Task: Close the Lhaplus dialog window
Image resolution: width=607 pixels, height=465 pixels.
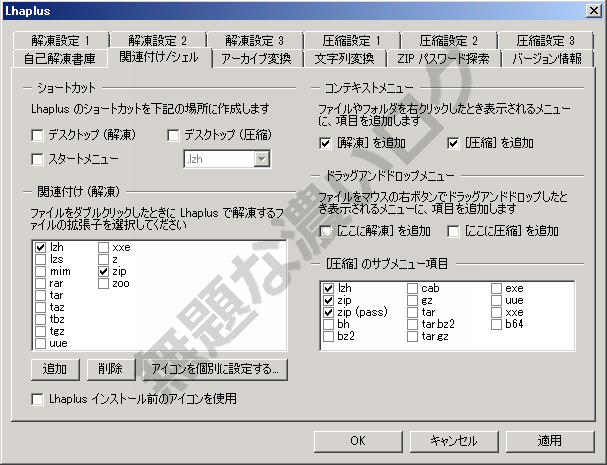Action: 594,10
